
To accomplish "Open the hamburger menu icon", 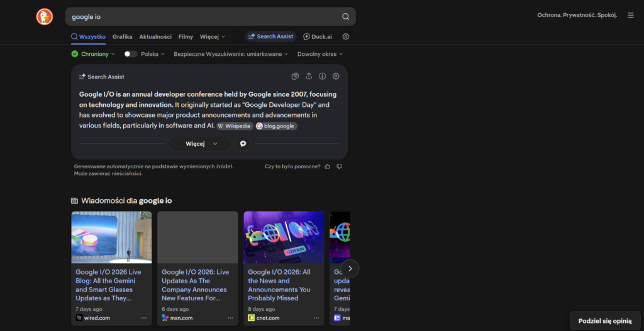I will coord(631,15).
